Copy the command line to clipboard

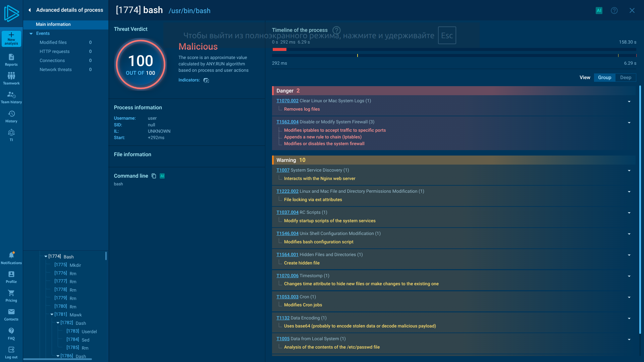click(154, 176)
